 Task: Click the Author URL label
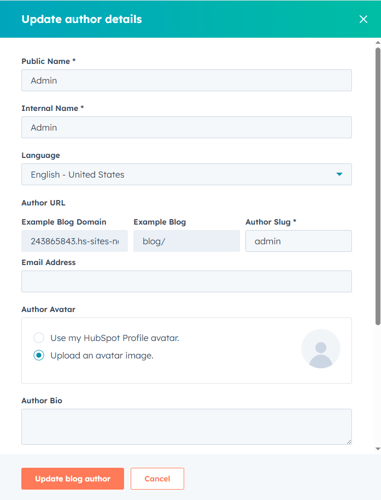tap(43, 203)
